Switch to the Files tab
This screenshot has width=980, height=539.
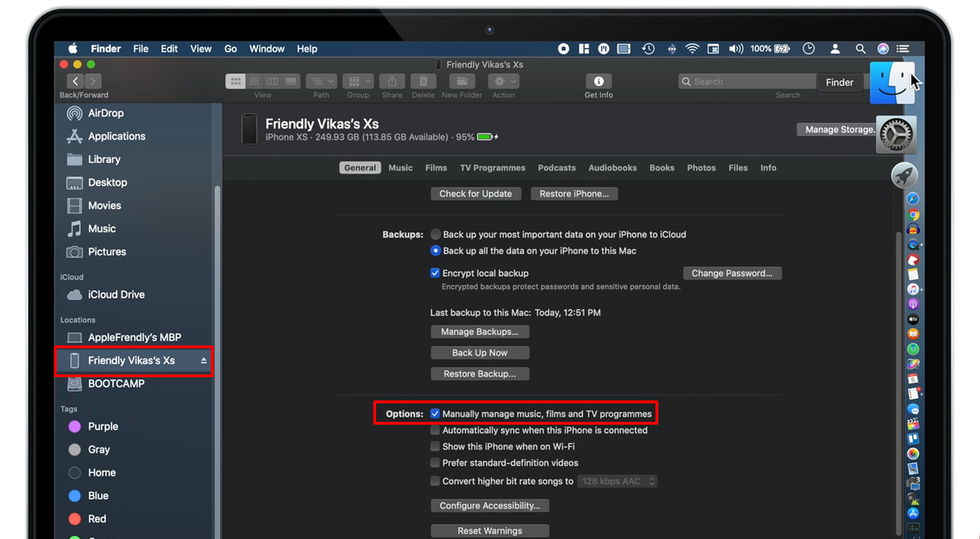(738, 168)
